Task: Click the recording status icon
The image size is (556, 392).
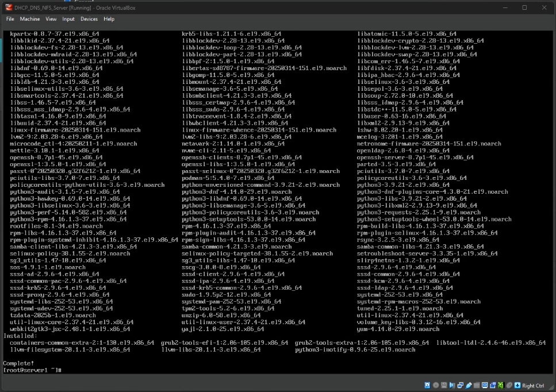Action: (493, 385)
